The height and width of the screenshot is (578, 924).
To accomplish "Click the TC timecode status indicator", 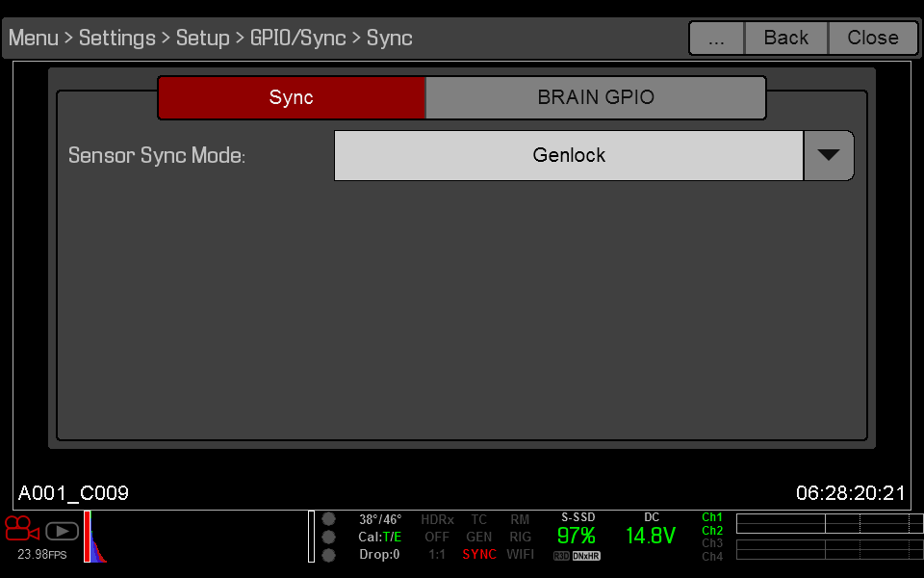I will [479, 520].
